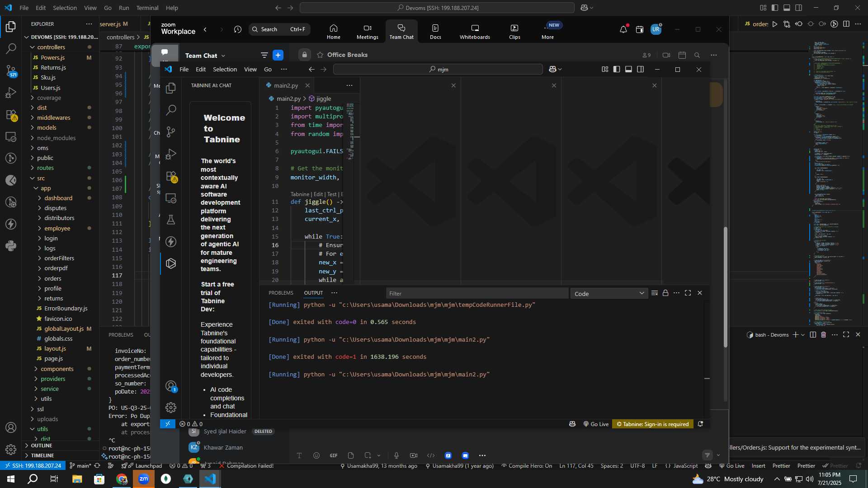Open the Python icon in the Devoms activity bar
The height and width of the screenshot is (488, 868).
click(x=11, y=246)
